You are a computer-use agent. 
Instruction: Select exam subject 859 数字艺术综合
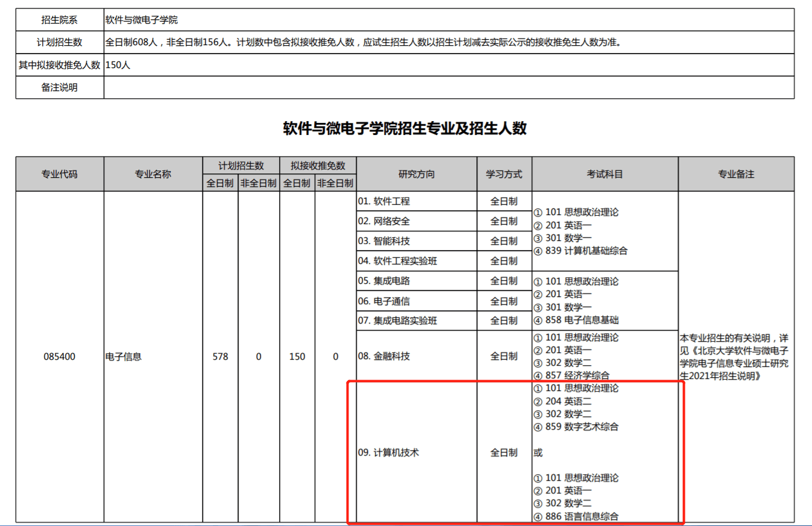point(576,427)
